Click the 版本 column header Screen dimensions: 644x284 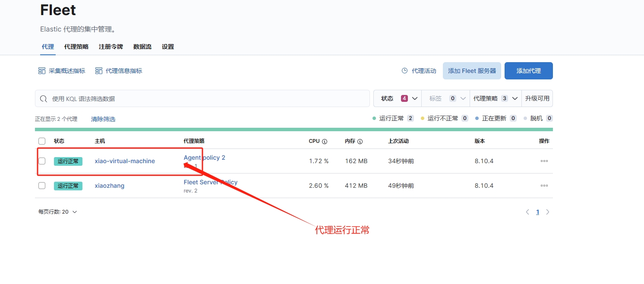[480, 141]
